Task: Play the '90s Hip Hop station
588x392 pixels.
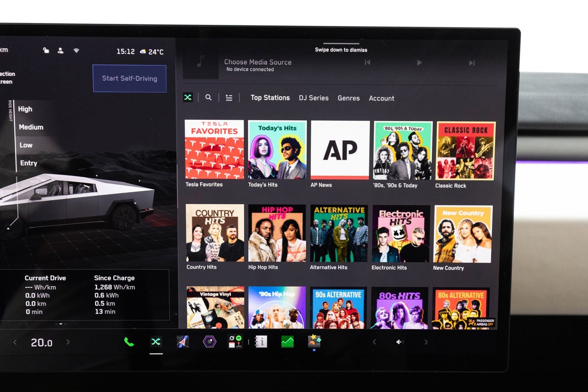Action: (277, 308)
